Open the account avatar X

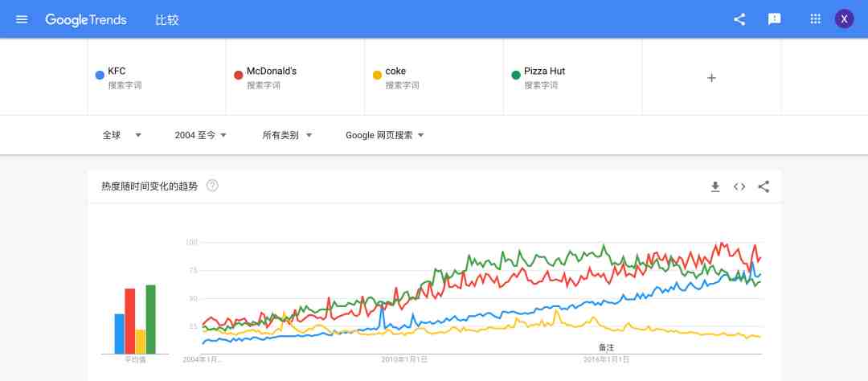click(844, 18)
